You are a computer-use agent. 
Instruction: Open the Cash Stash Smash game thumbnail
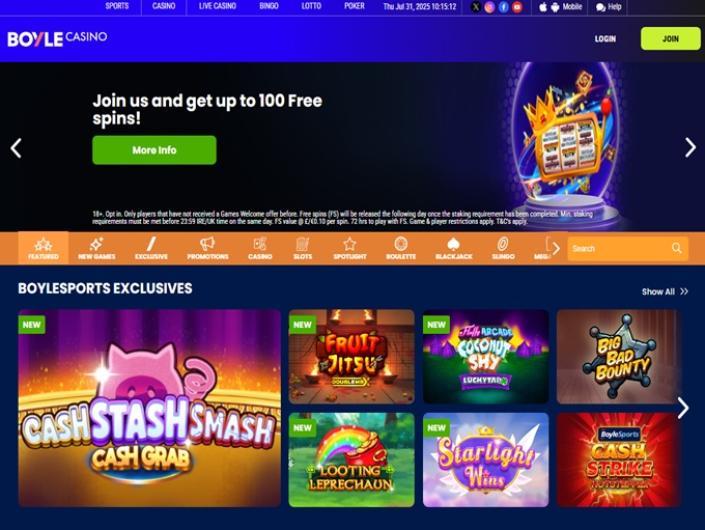click(x=150, y=408)
